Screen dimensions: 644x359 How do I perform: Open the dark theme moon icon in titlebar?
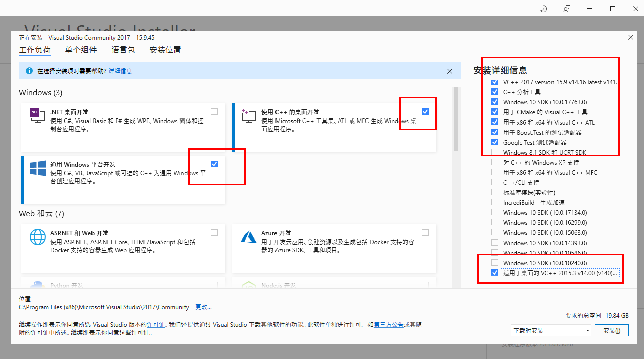coord(543,8)
